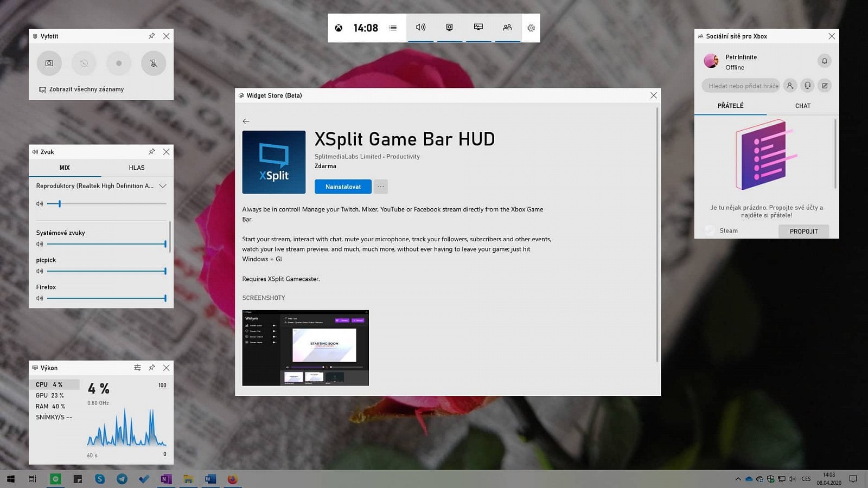Toggle the Audio widget from Game Bar
868x488 pixels.
point(420,28)
